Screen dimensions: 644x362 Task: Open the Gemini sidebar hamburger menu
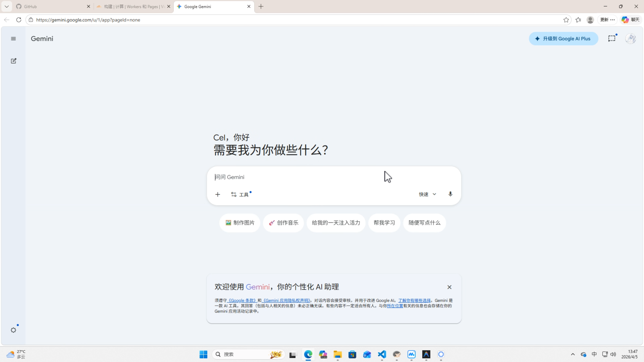(13, 38)
